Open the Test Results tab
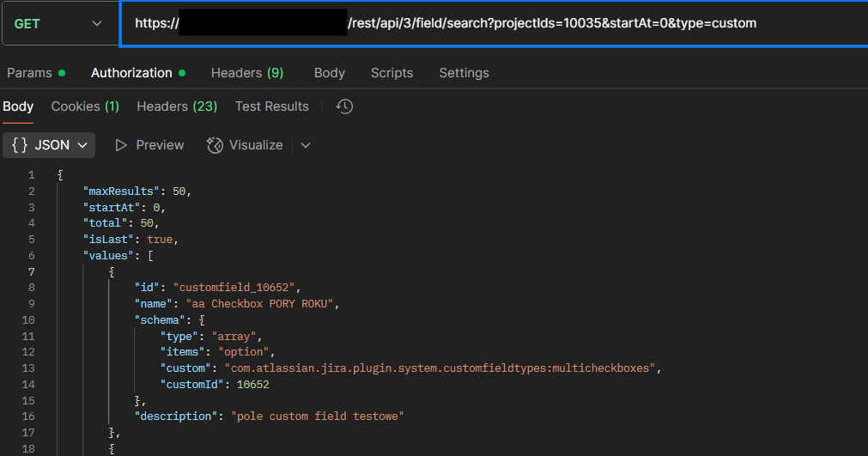 [271, 106]
